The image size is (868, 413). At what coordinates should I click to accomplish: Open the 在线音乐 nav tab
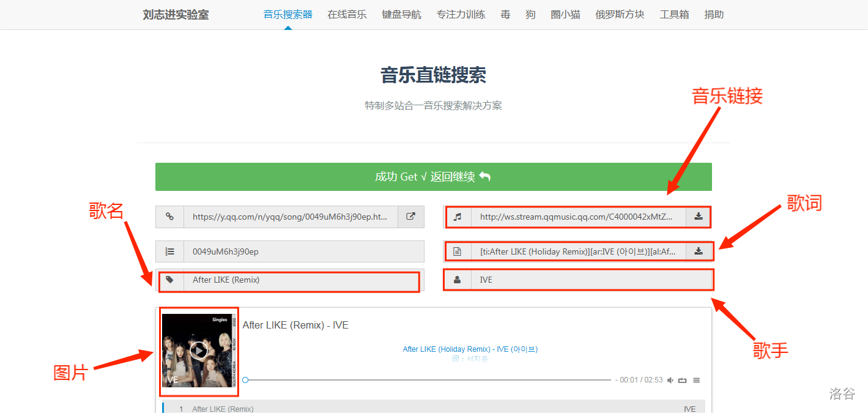(x=347, y=15)
